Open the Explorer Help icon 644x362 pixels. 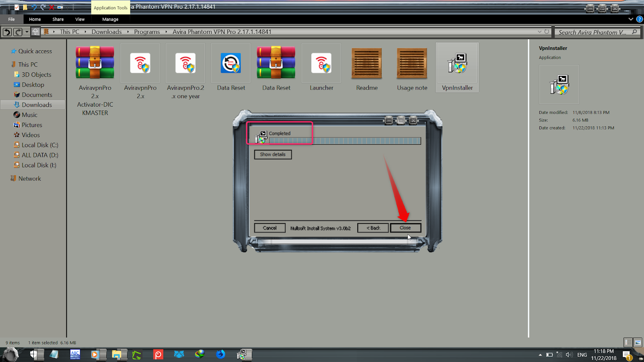(640, 19)
